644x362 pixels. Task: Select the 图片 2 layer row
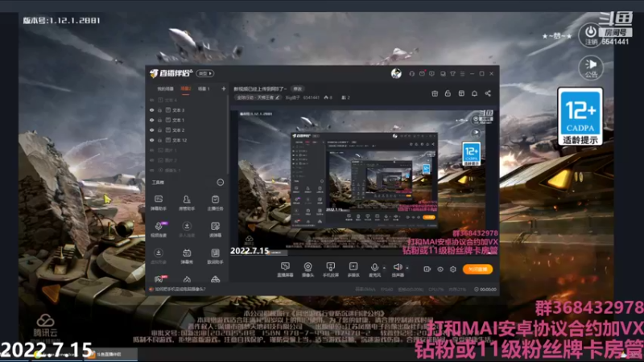pos(187,160)
